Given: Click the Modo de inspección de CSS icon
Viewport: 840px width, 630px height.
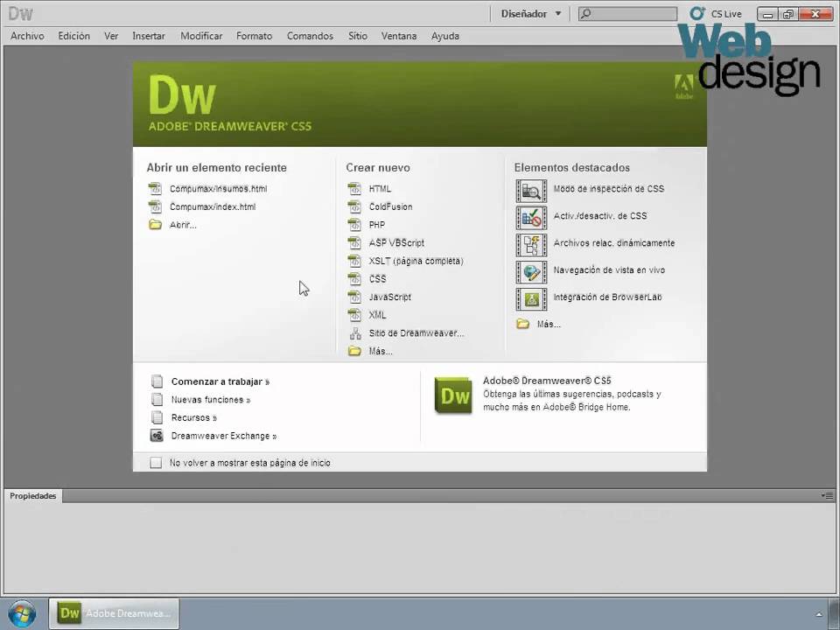Looking at the screenshot, I should (x=531, y=192).
